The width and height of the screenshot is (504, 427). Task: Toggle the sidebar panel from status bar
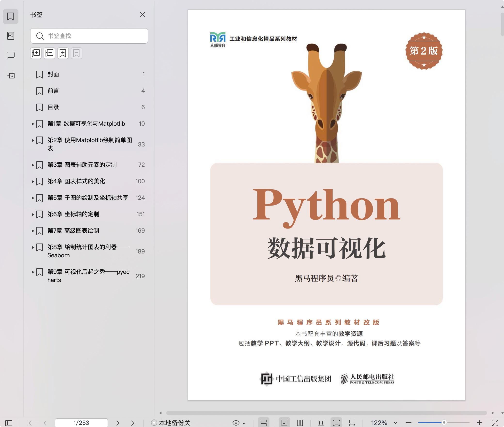point(9,423)
